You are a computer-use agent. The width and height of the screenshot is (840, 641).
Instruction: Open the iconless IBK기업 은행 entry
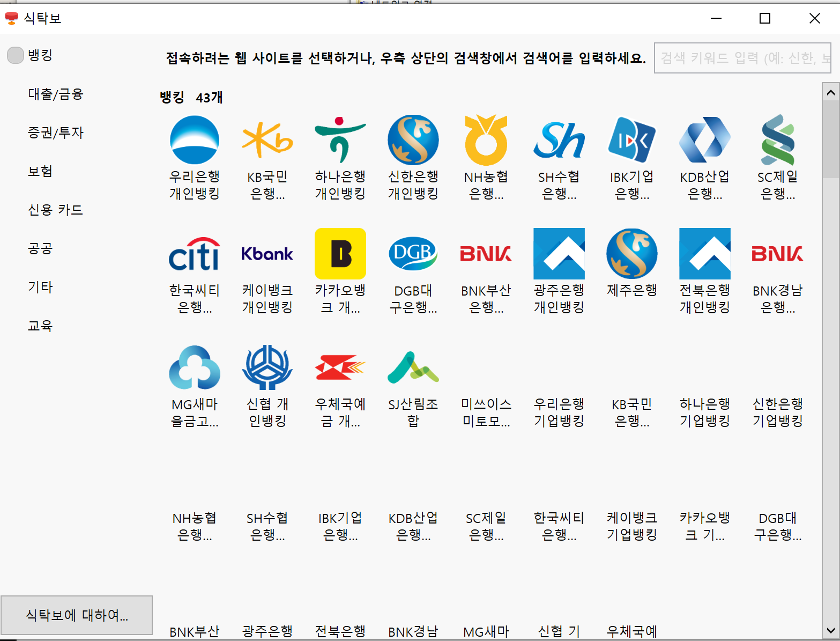pos(340,526)
